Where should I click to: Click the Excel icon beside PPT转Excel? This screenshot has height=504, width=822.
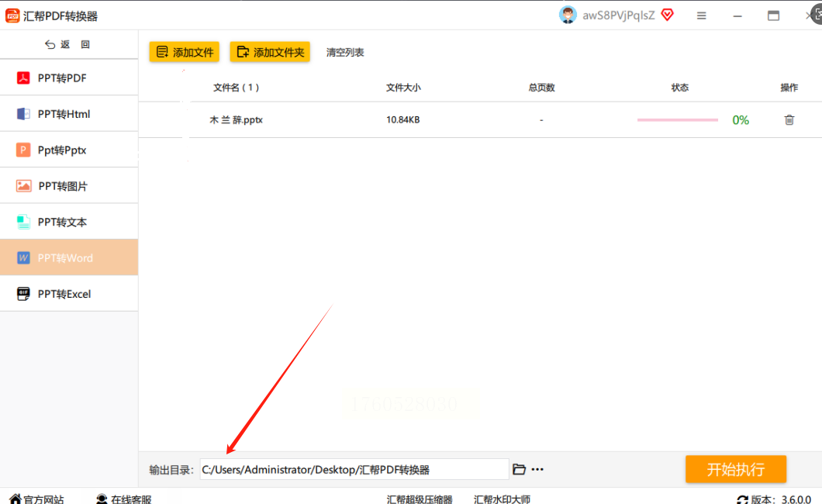pyautogui.click(x=23, y=294)
